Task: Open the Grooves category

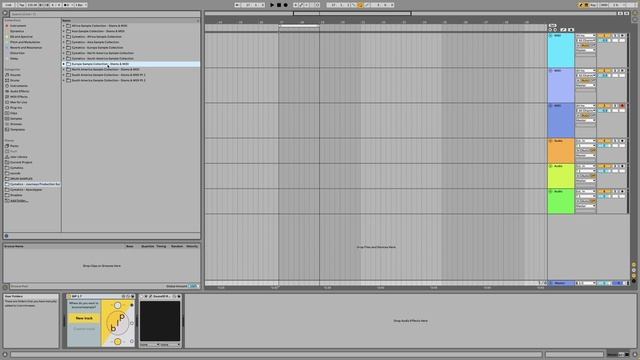Action: tap(16, 124)
